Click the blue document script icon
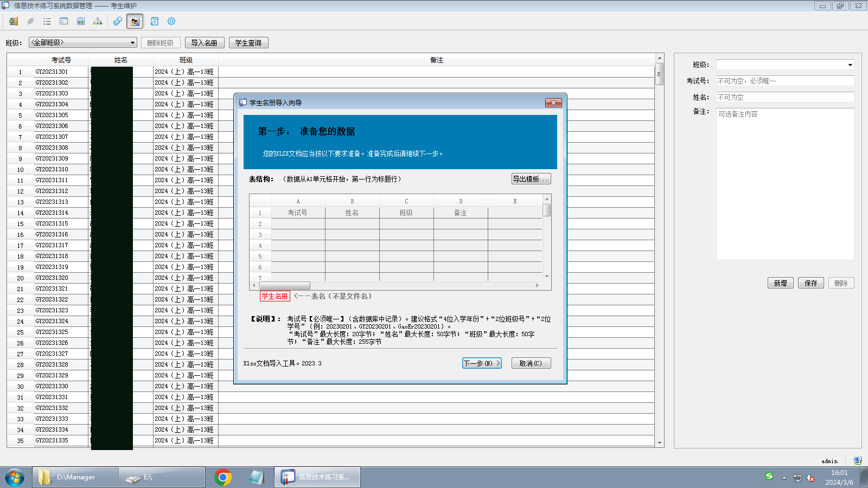 155,21
